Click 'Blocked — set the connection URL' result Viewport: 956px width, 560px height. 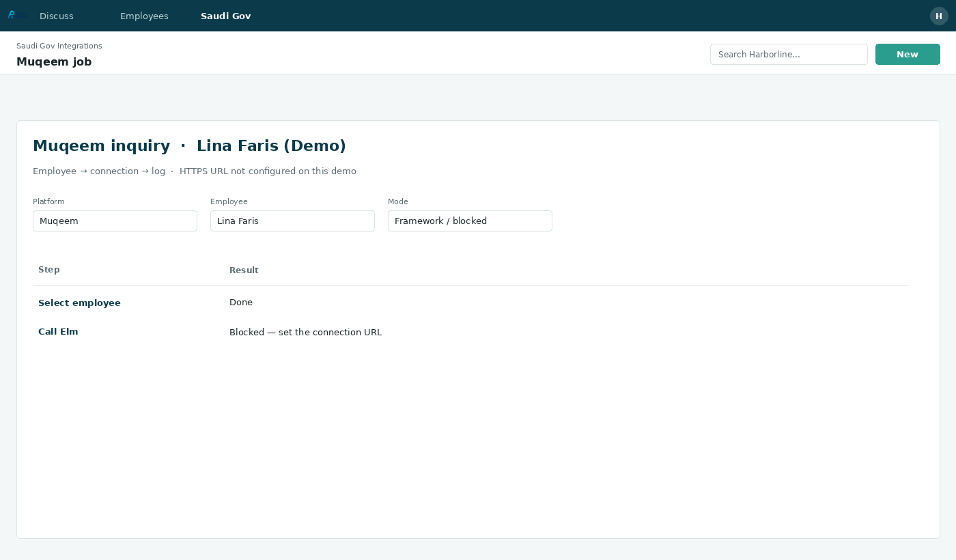point(305,332)
